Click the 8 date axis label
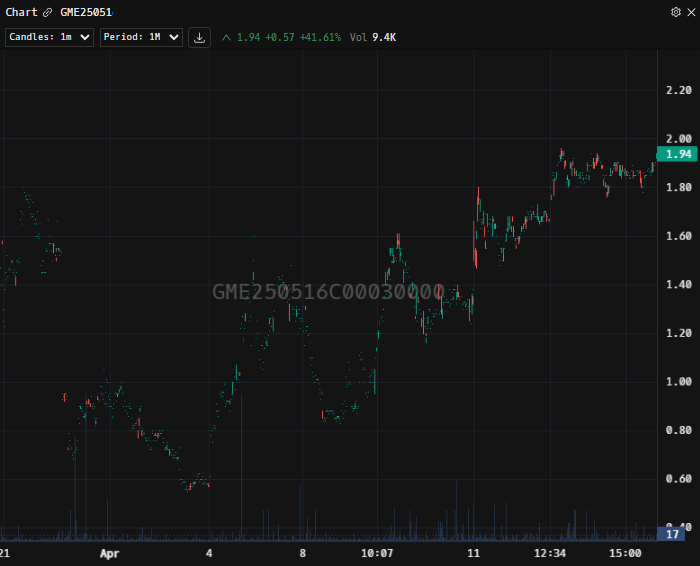 303,554
